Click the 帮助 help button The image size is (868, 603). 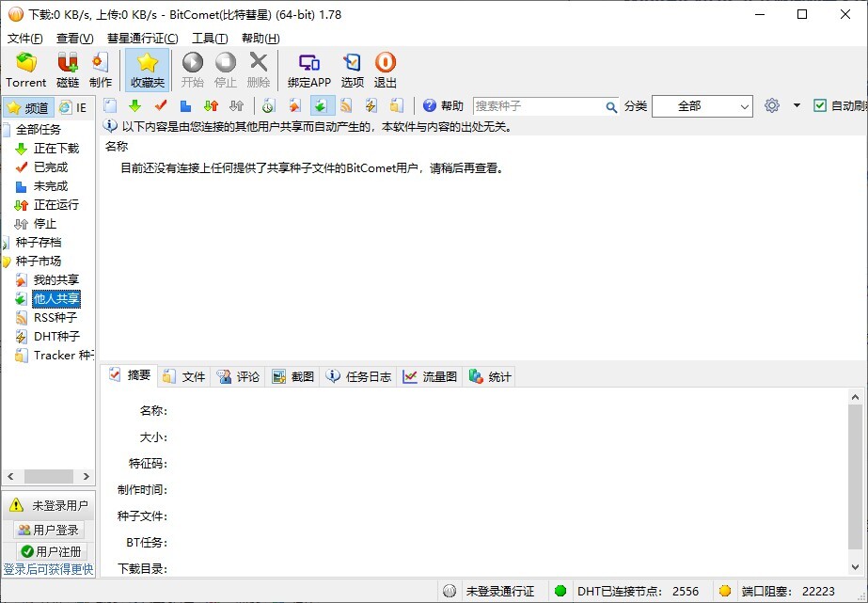[x=443, y=105]
